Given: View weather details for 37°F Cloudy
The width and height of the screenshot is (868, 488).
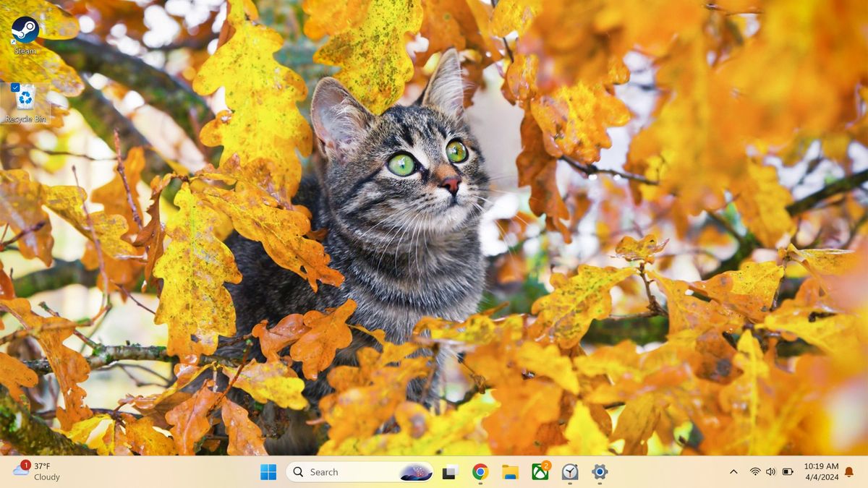Looking at the screenshot, I should (42, 471).
